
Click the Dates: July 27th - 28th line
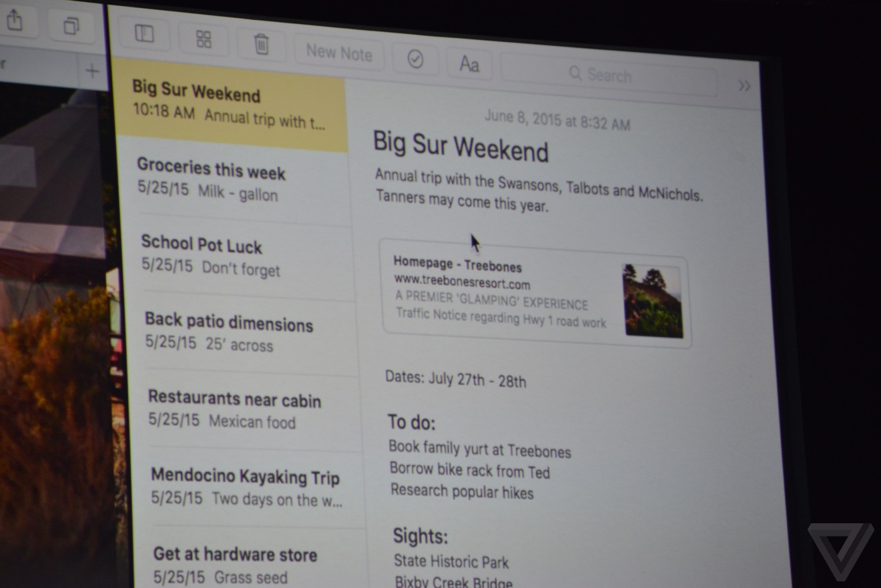(x=455, y=378)
